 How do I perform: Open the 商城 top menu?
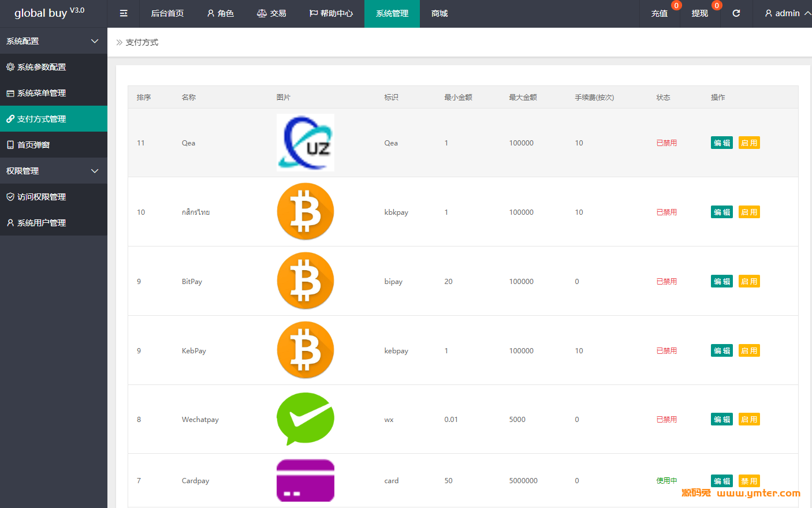pos(439,13)
